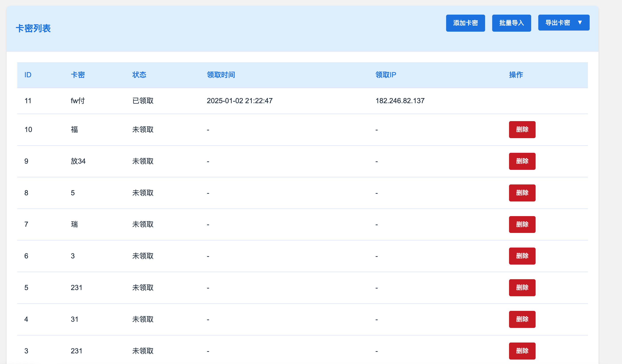This screenshot has height=364, width=622.
Task: Click the 卡密 column header
Action: 78,75
